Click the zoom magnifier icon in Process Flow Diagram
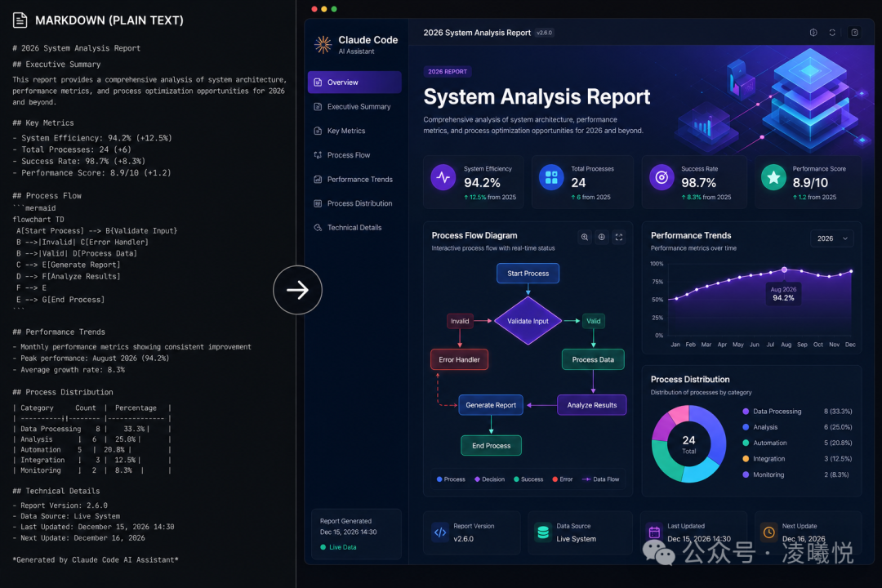Screen dimensions: 882x588 click(585, 238)
